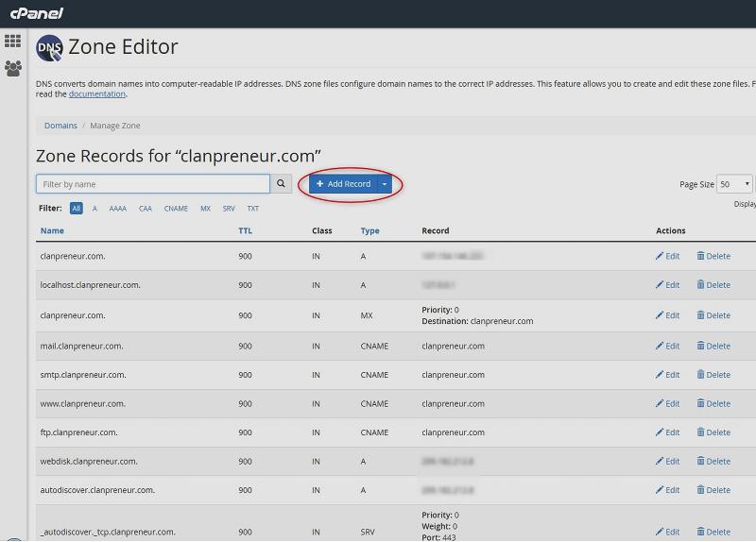Filter records by A type
756x542 pixels.
(94, 208)
